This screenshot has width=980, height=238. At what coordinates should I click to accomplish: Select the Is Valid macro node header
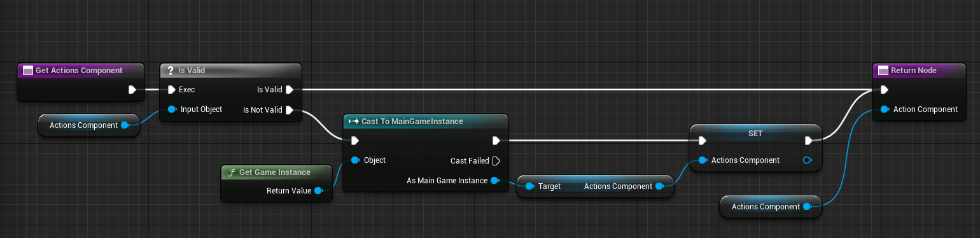pyautogui.click(x=230, y=71)
